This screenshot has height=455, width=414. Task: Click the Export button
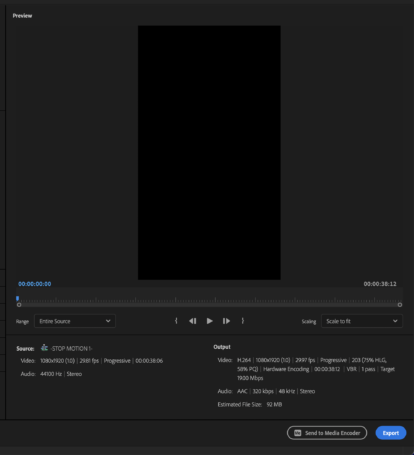coord(391,433)
